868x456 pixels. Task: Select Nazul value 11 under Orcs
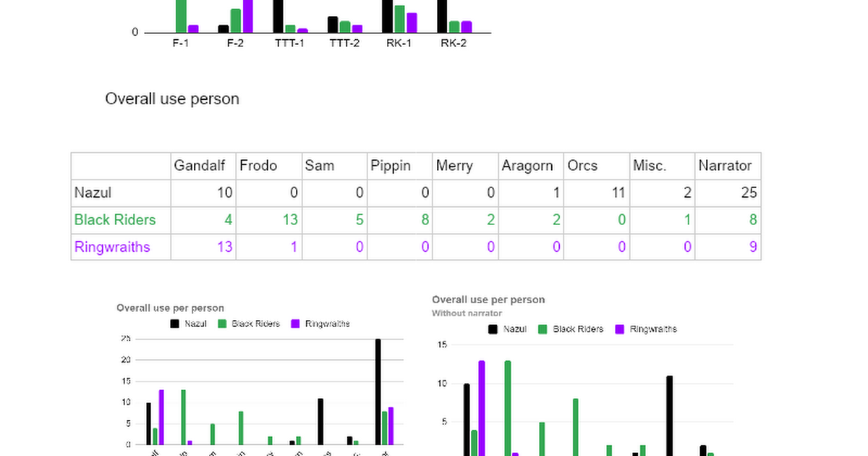point(597,193)
